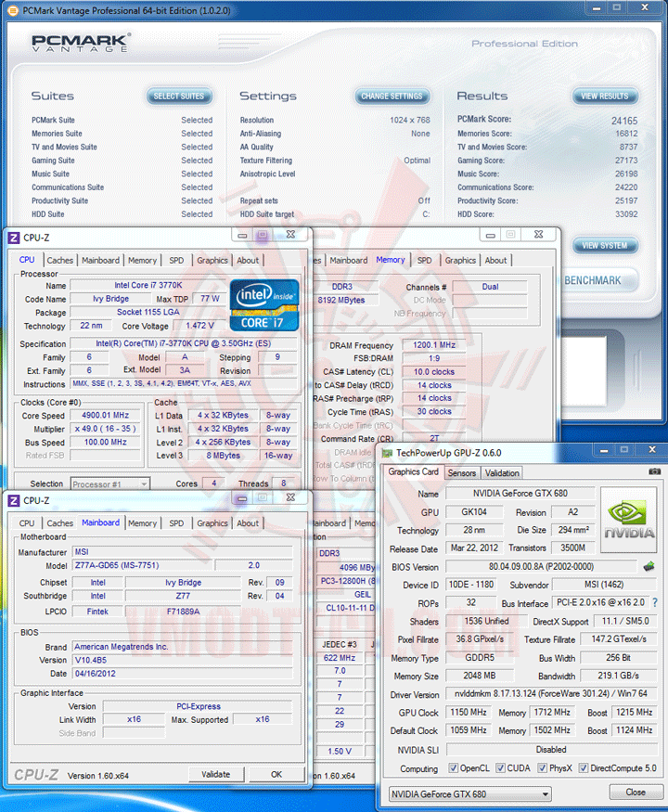The height and width of the screenshot is (812, 668).
Task: Click the BIOS Version V10.4B5 field
Action: click(182, 660)
